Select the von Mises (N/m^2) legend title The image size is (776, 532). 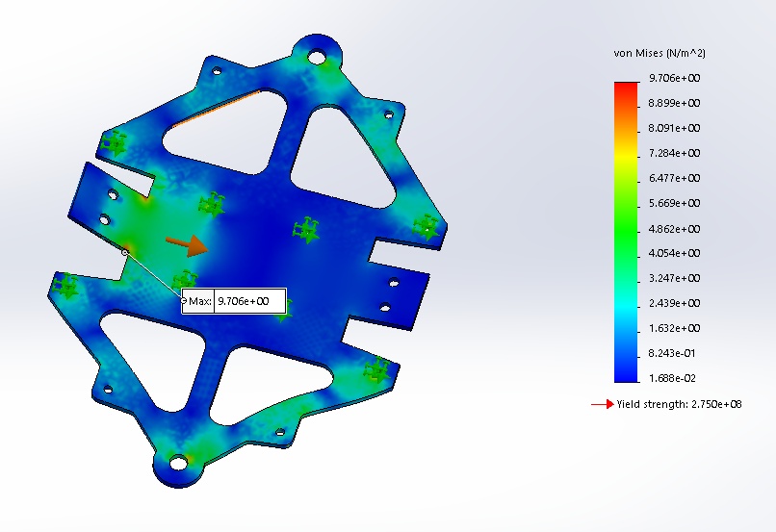660,53
